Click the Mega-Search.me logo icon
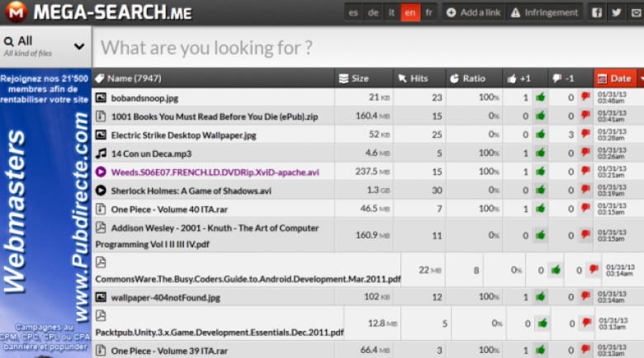Image resolution: width=644 pixels, height=358 pixels. pos(16,12)
